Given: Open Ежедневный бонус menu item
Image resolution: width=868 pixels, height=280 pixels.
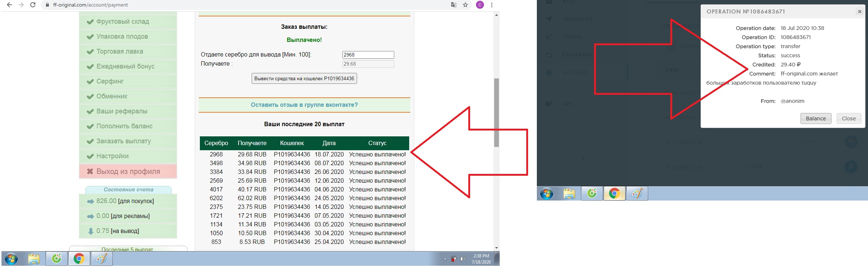Looking at the screenshot, I should (128, 67).
